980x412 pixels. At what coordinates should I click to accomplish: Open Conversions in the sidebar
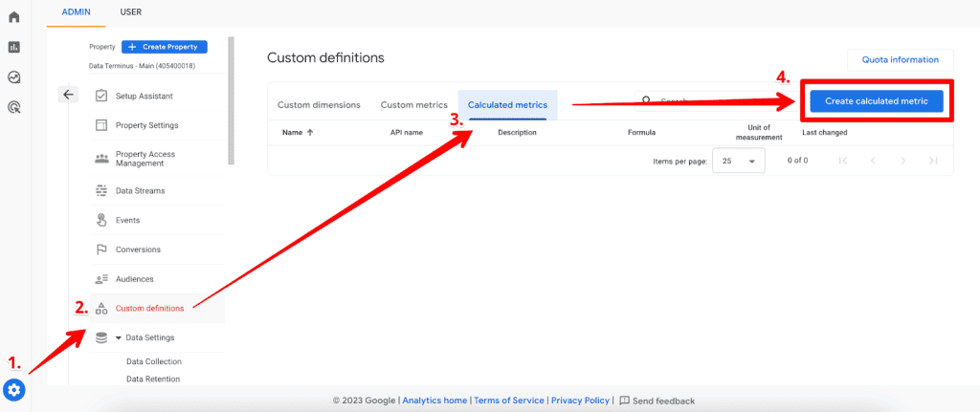coord(138,249)
